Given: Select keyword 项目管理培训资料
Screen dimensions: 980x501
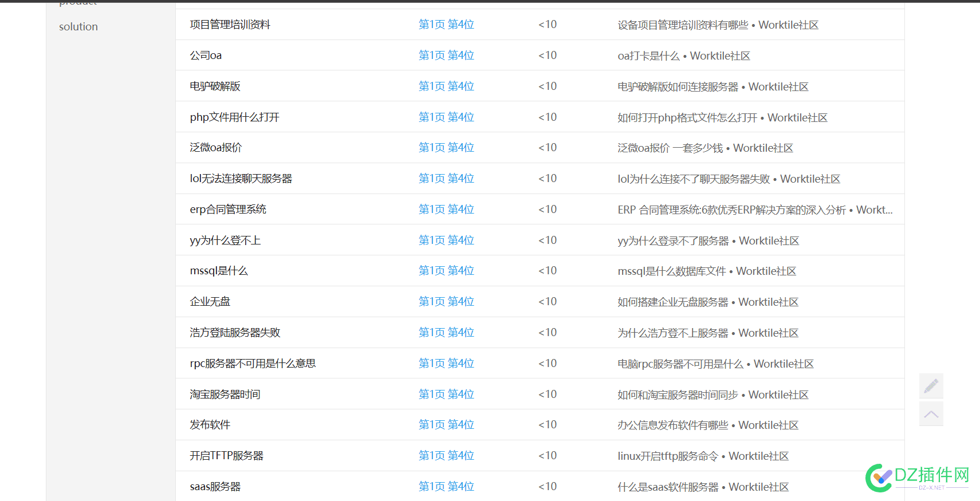Looking at the screenshot, I should click(230, 25).
